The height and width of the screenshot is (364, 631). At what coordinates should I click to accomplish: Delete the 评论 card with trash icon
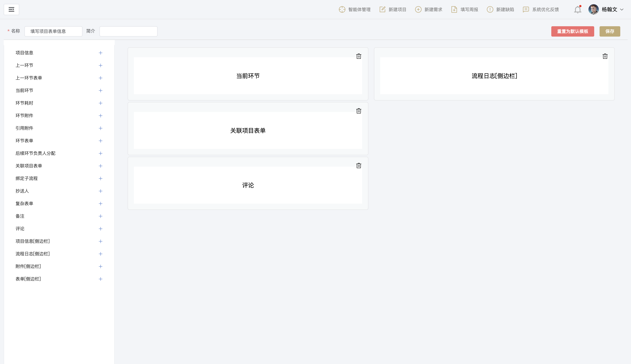click(x=359, y=166)
